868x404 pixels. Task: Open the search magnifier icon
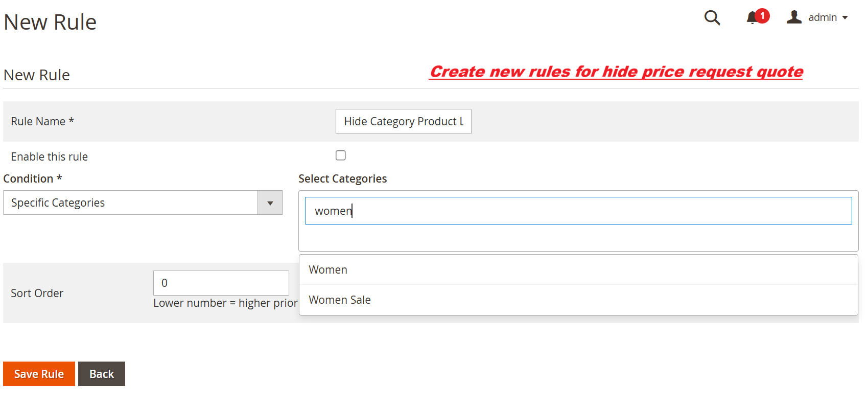pyautogui.click(x=712, y=18)
